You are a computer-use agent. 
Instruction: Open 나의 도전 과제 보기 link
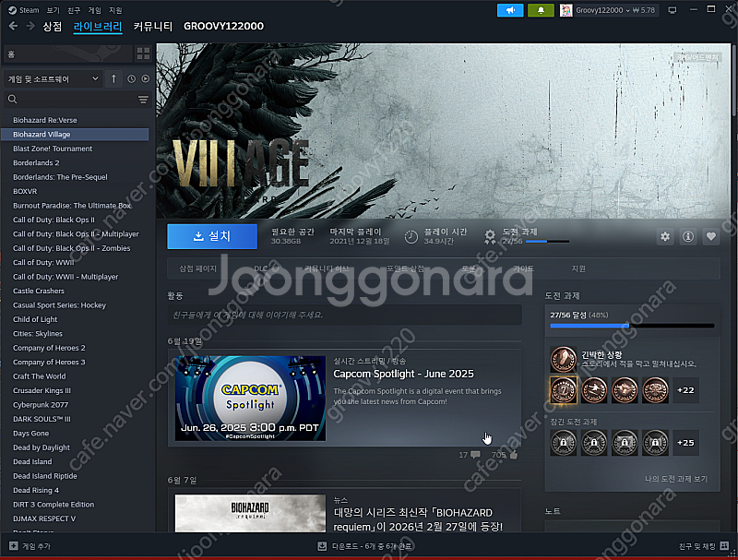[x=676, y=479]
